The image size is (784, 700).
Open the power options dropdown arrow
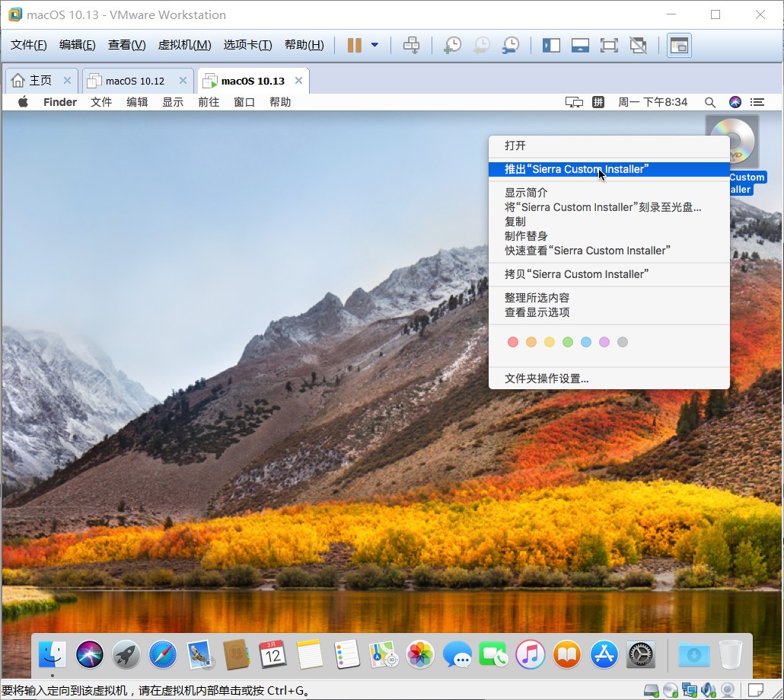coord(374,45)
